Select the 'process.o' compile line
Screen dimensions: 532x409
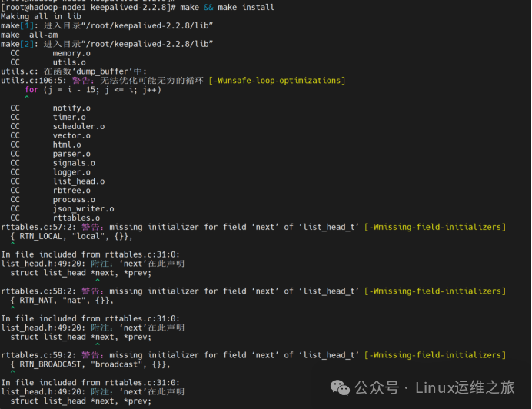click(53, 200)
